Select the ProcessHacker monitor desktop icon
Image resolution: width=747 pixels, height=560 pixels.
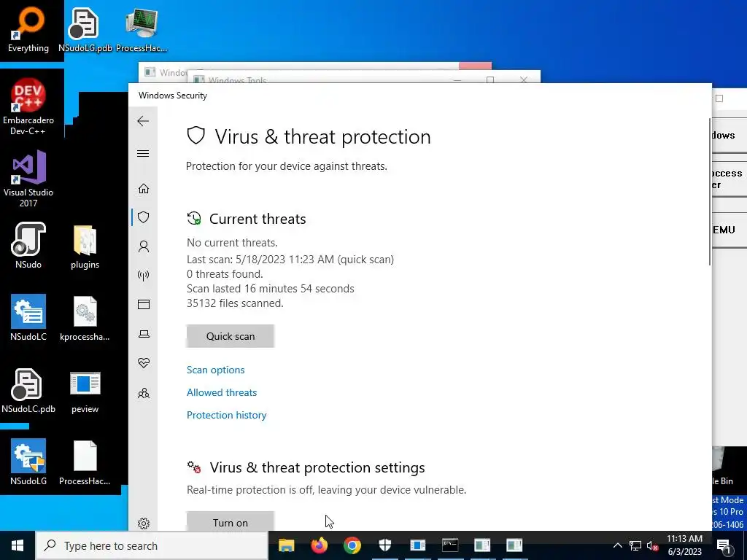(142, 31)
